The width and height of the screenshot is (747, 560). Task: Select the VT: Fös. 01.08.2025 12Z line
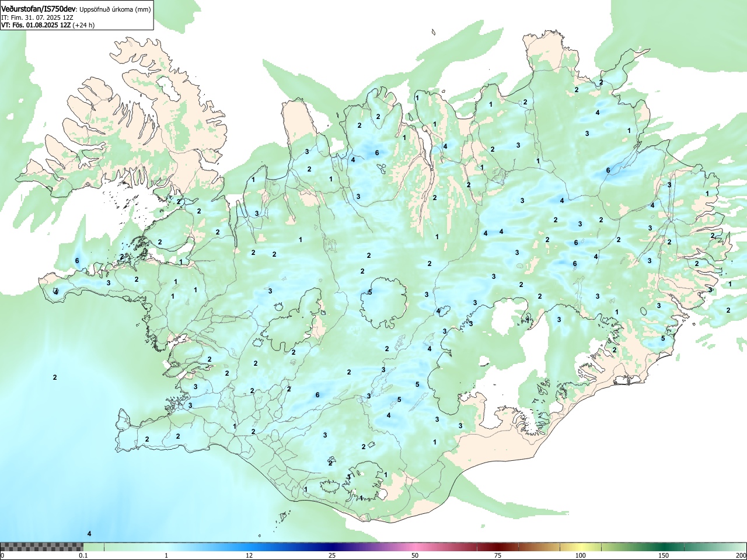click(x=36, y=25)
